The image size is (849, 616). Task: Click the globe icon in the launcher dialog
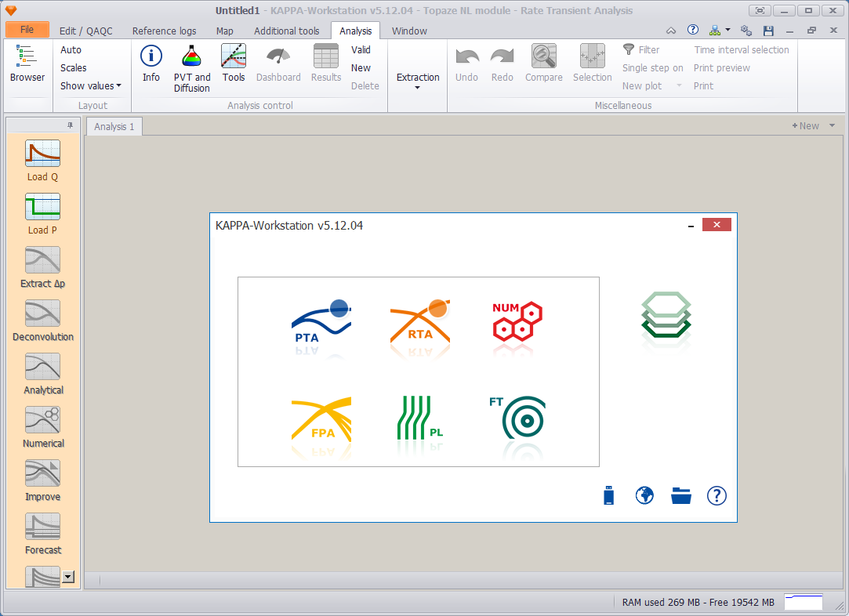(644, 495)
